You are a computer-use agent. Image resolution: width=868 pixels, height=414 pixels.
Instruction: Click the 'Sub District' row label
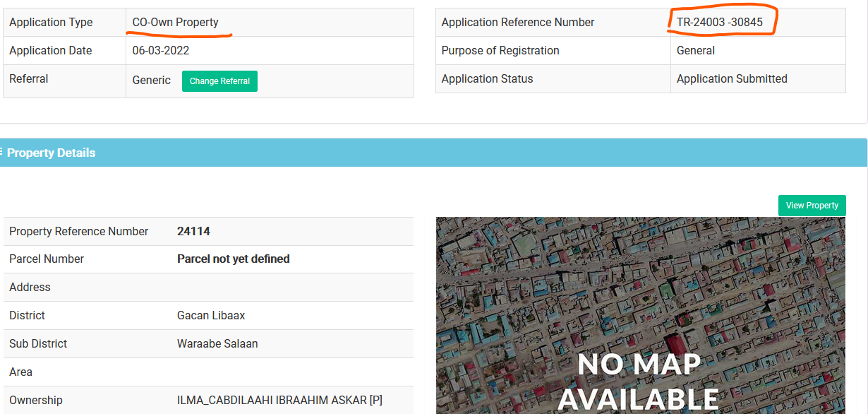(38, 344)
